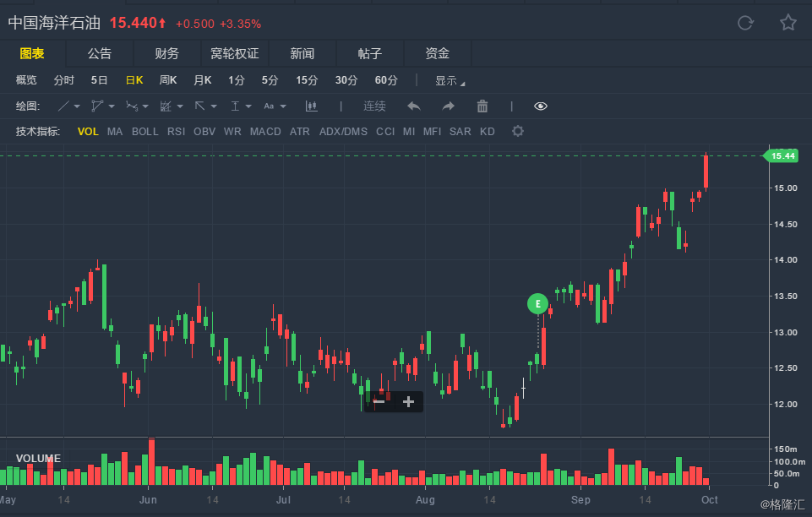Screen dimensions: 812x517
Task: Select the 分时 intraday view
Action: point(63,80)
